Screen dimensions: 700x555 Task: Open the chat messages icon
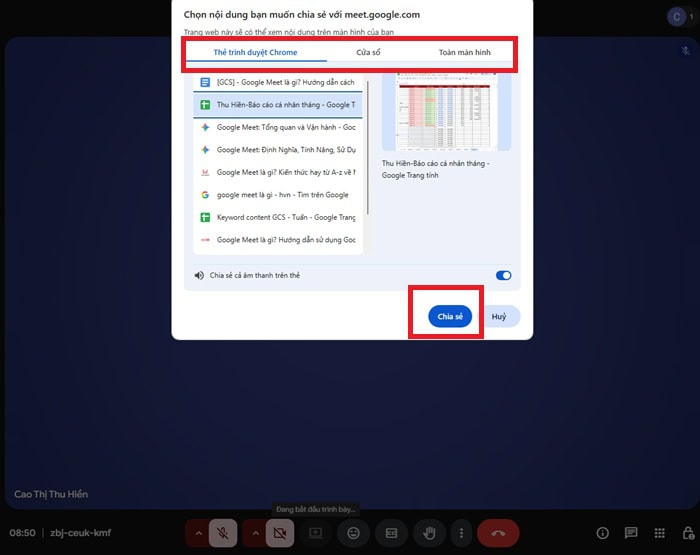coord(631,534)
